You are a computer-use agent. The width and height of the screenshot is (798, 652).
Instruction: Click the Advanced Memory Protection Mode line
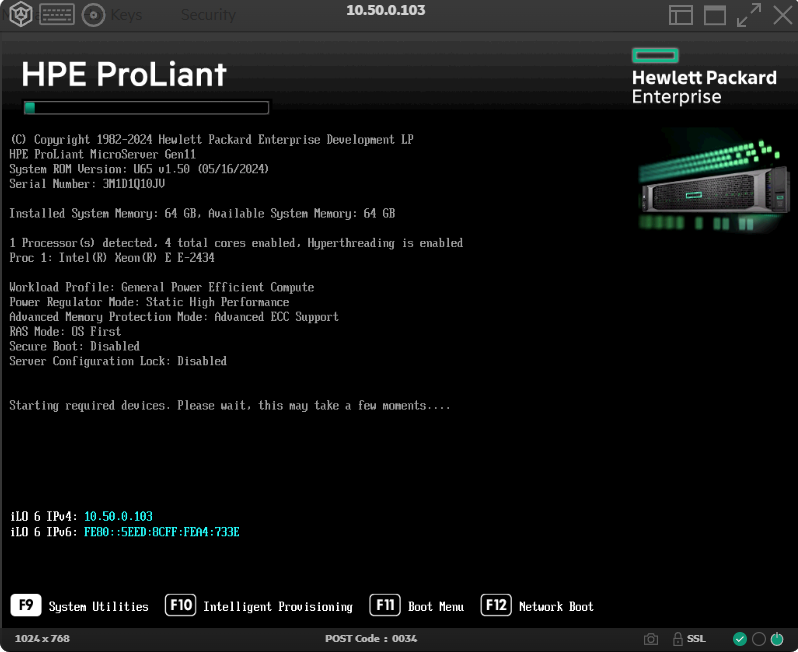[x=174, y=317]
